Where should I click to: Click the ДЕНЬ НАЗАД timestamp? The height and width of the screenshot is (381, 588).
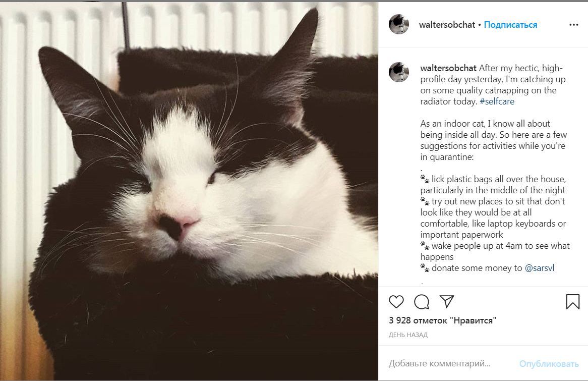408,335
